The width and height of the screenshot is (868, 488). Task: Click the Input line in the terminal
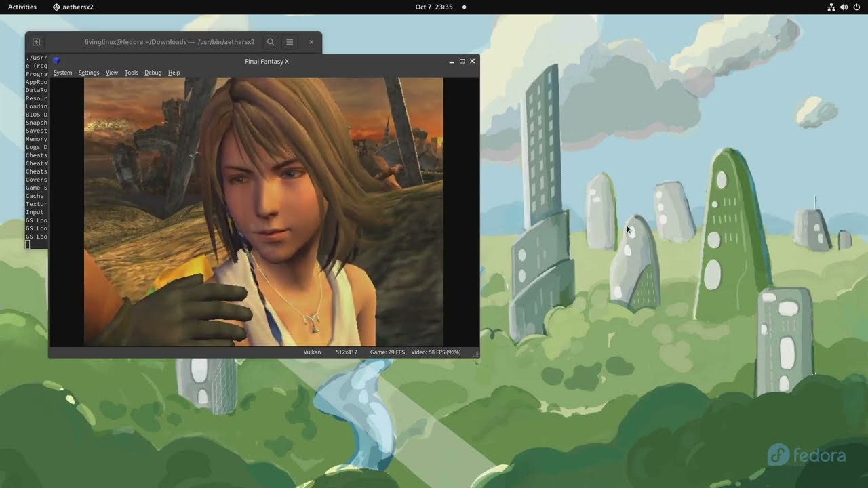(x=35, y=212)
